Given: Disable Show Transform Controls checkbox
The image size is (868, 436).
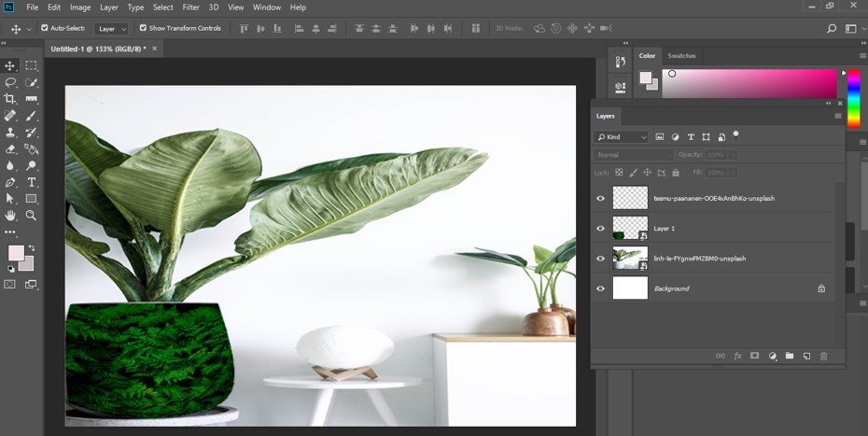Looking at the screenshot, I should (143, 28).
